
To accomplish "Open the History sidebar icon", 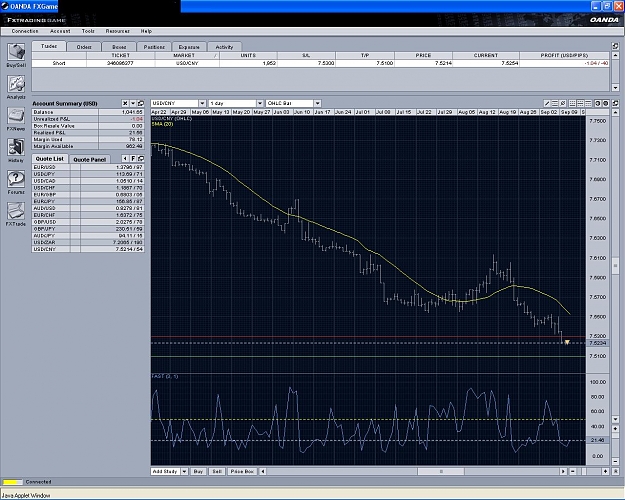I will tap(16, 148).
